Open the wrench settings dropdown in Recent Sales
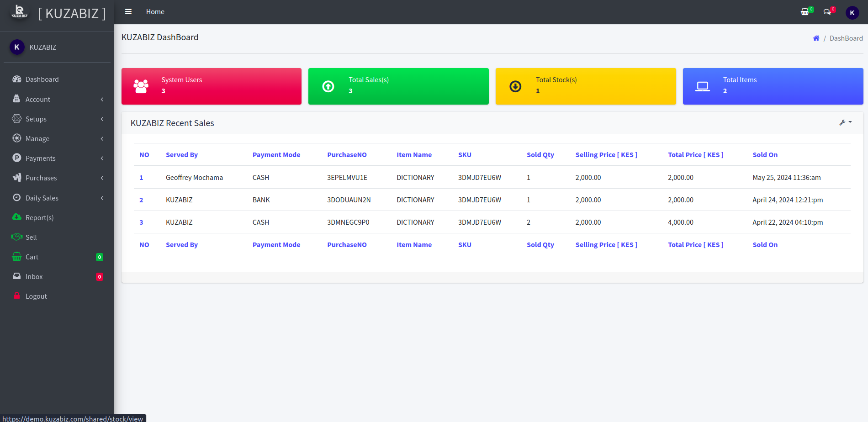Image resolution: width=868 pixels, height=422 pixels. [x=845, y=122]
